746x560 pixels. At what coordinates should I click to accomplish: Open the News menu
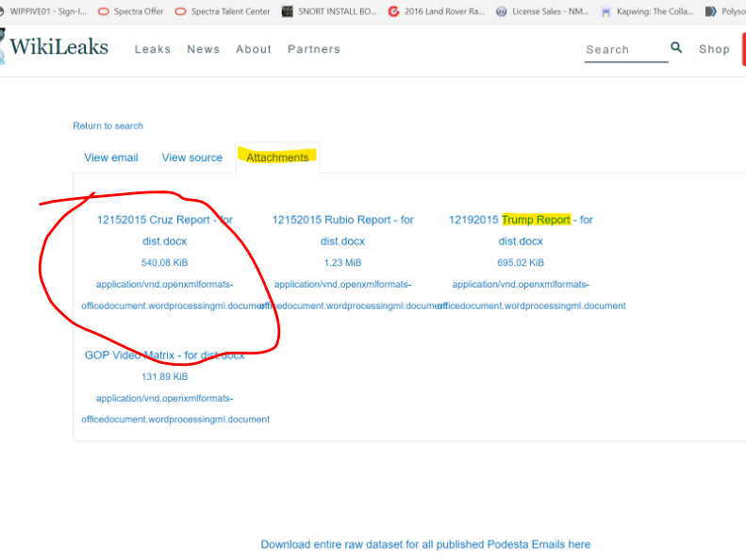pyautogui.click(x=203, y=49)
